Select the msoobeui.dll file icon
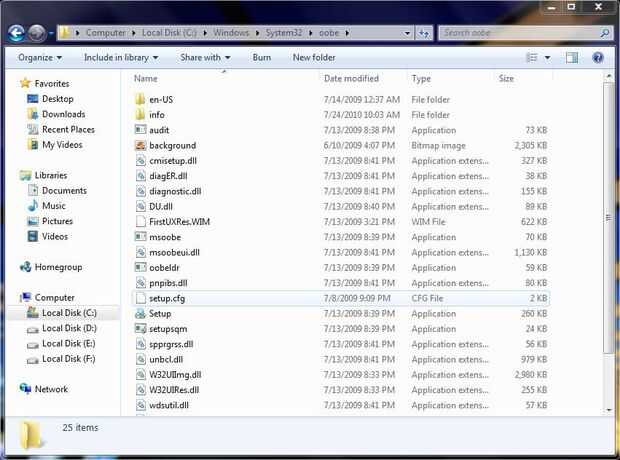Viewport: 620px width, 460px height. [x=140, y=252]
